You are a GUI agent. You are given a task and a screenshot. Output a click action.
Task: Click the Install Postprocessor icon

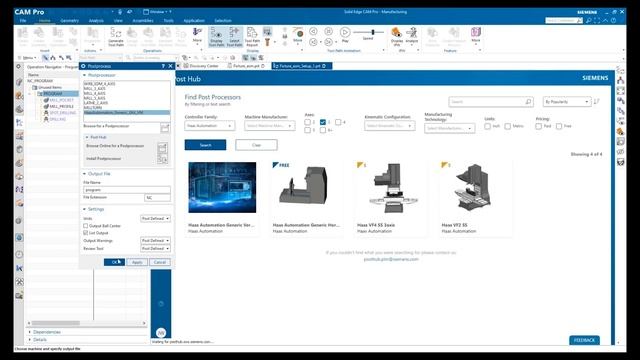tap(162, 159)
